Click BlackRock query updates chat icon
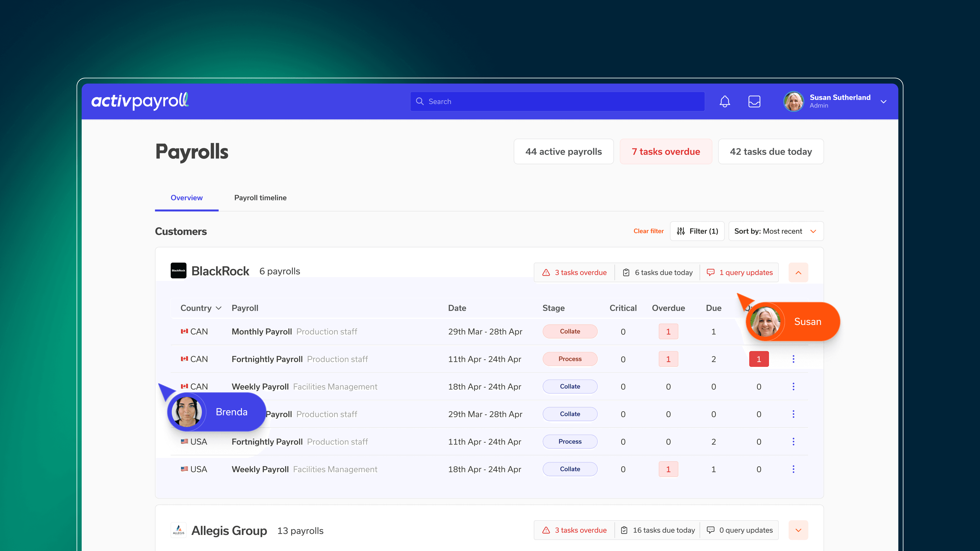 710,272
